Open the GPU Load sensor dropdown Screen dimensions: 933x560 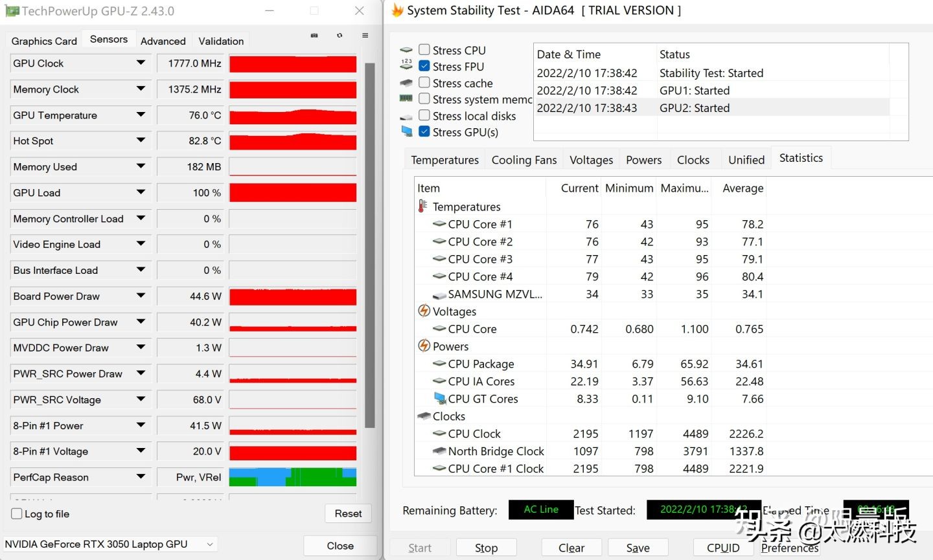pos(141,192)
